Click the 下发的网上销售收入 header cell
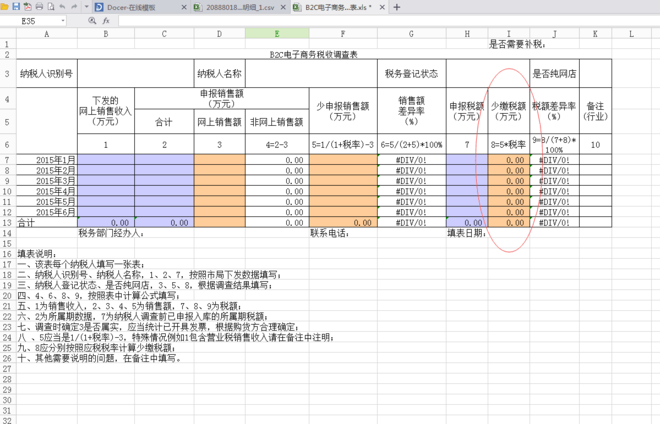This screenshot has height=424, width=660. pos(106,111)
